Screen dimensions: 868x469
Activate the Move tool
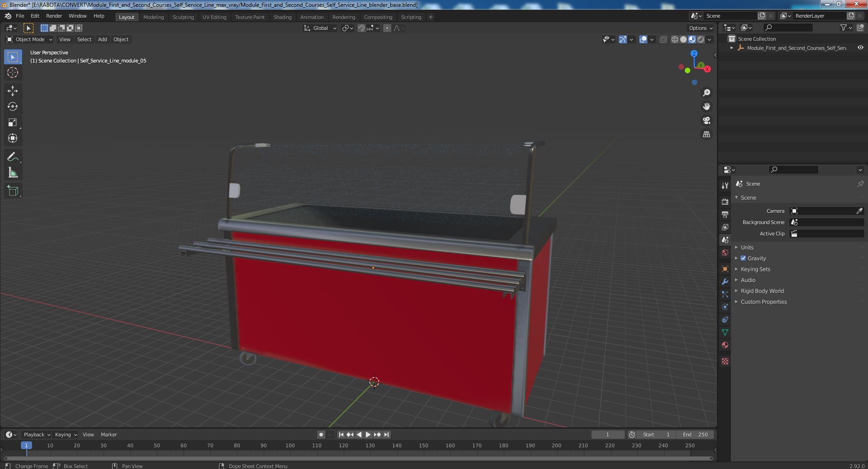(13, 91)
